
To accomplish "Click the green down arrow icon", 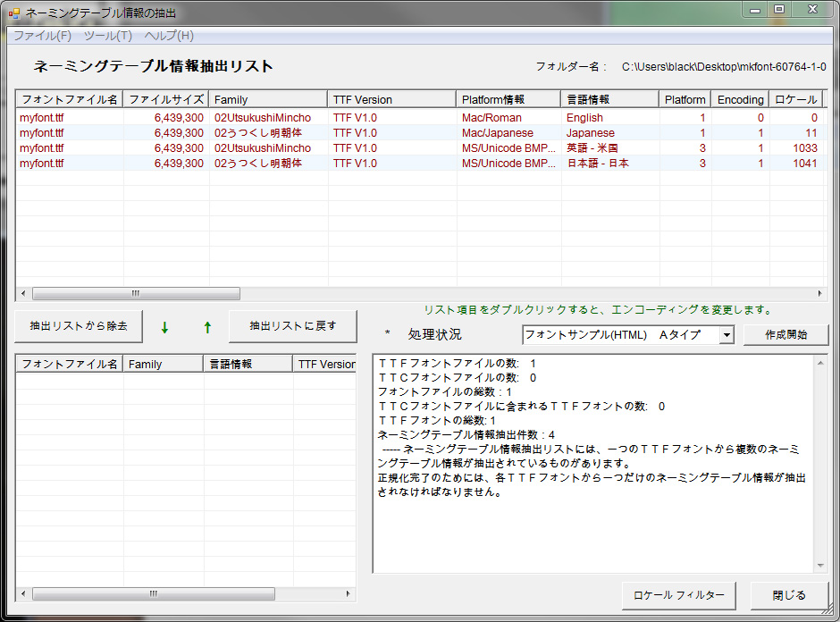I will 164,328.
